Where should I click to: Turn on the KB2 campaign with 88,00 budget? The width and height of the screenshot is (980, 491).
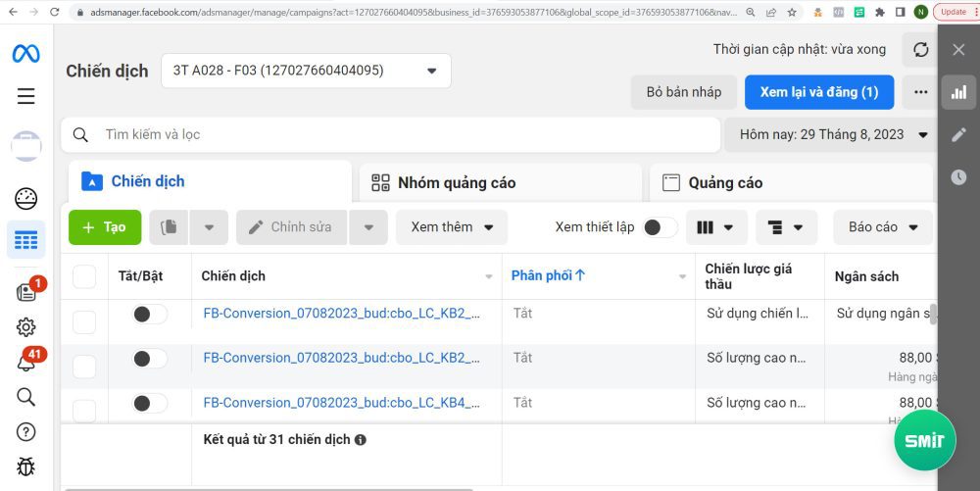point(149,359)
